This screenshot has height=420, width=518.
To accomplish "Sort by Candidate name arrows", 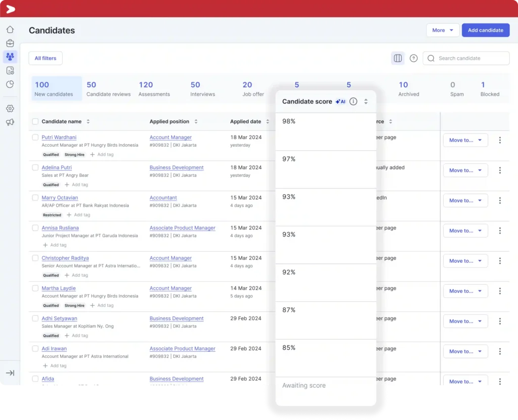I will 88,121.
